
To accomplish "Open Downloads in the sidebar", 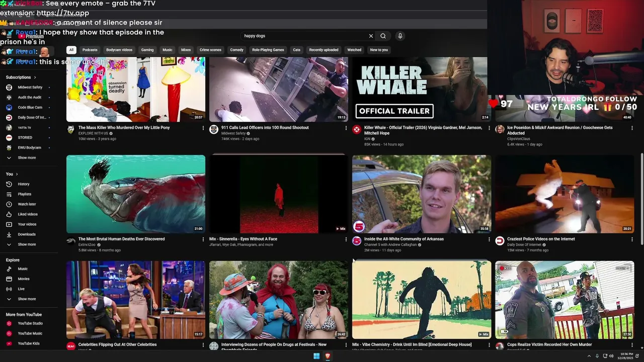I will 27,234.
